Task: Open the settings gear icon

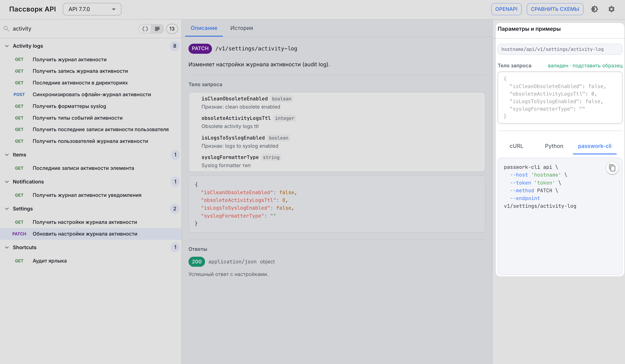Action: (x=611, y=9)
